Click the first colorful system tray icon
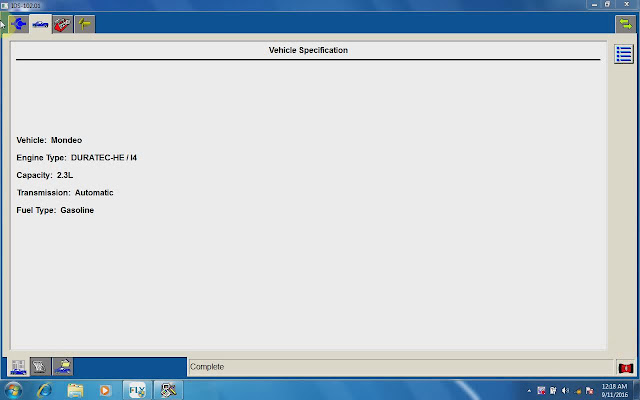Screen dimensions: 640x400 (x=541, y=391)
